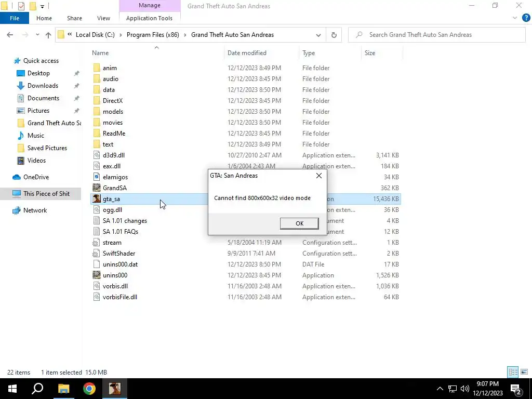
Task: Select the d3d9.dll file icon
Action: (97, 155)
